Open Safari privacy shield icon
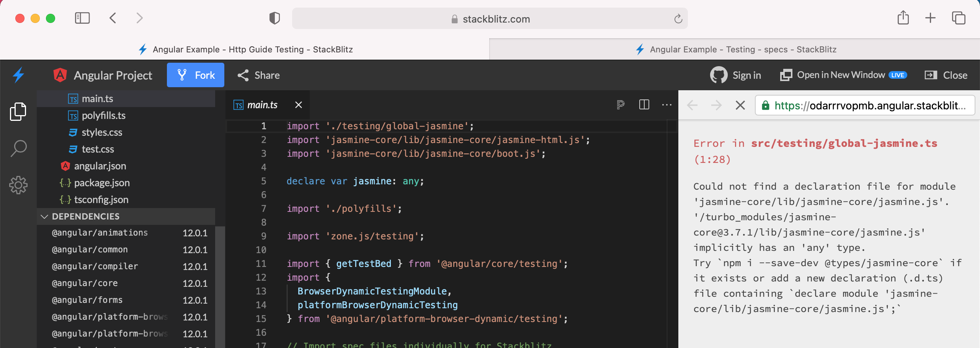The height and width of the screenshot is (348, 980). 274,18
